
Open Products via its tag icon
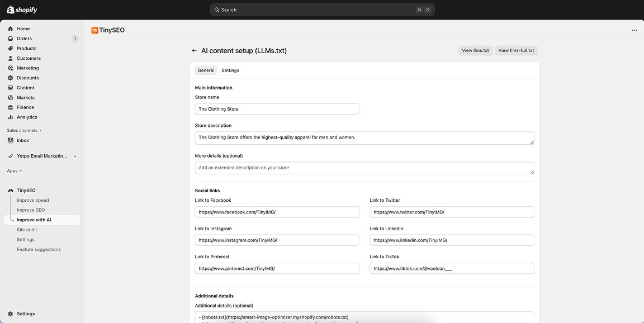[x=11, y=49]
